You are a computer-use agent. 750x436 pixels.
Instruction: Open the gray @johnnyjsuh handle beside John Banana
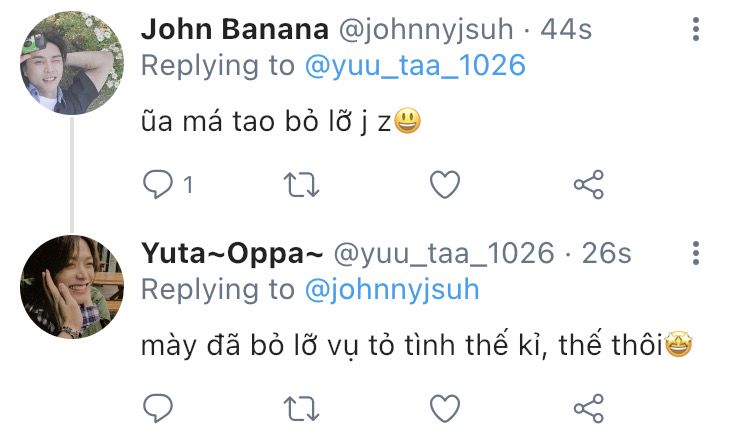click(426, 30)
